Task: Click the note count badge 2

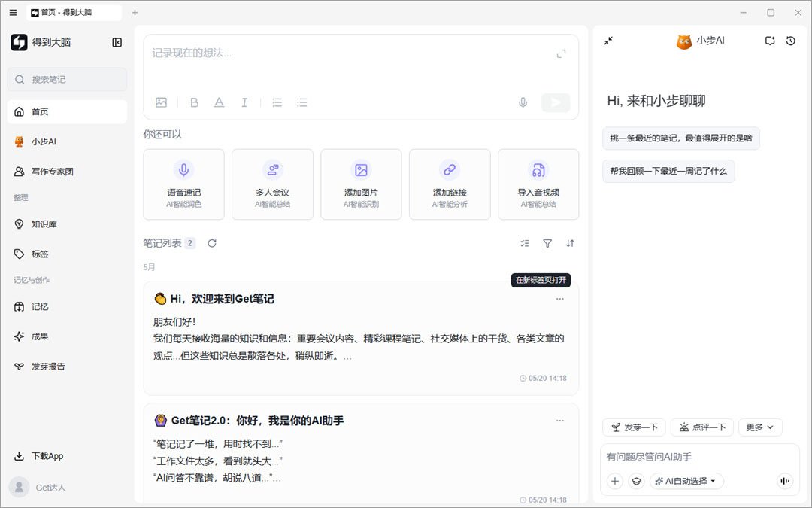Action: 190,243
